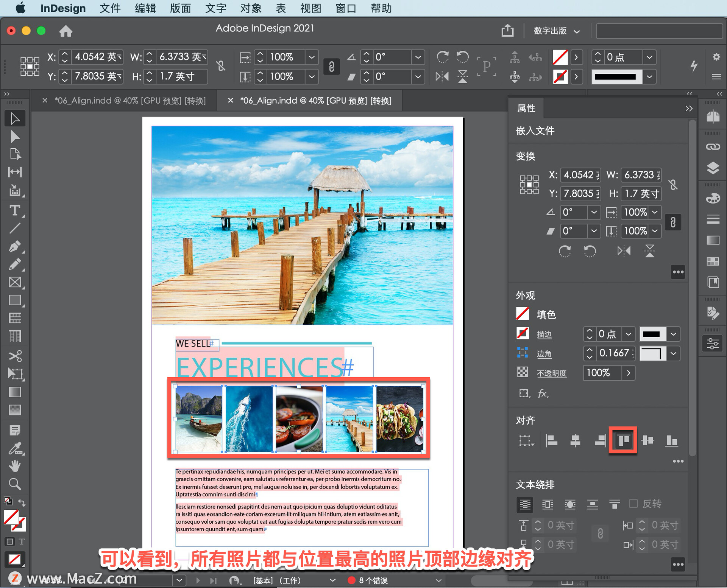Select wrap around bounding box option
Viewport: 727px width, 588px height.
[548, 504]
